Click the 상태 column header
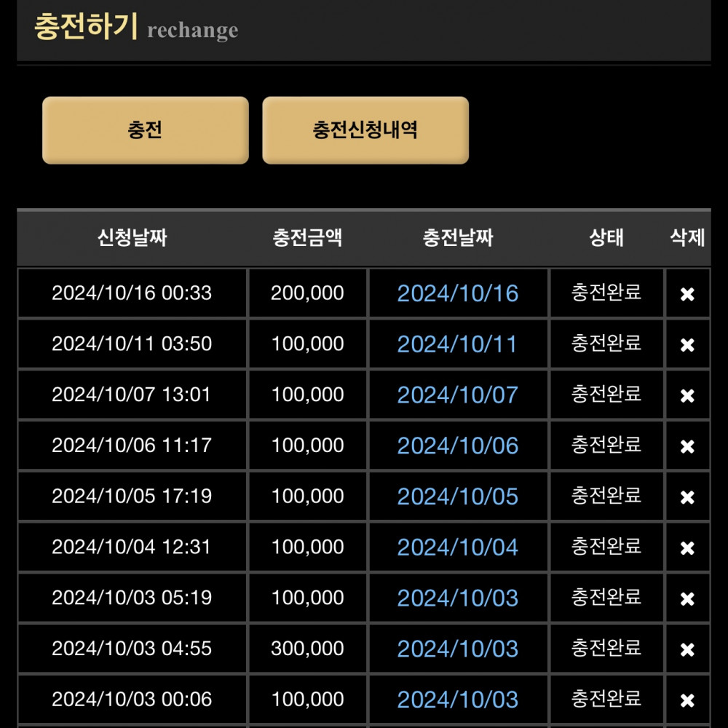The width and height of the screenshot is (728, 728). pos(606,237)
